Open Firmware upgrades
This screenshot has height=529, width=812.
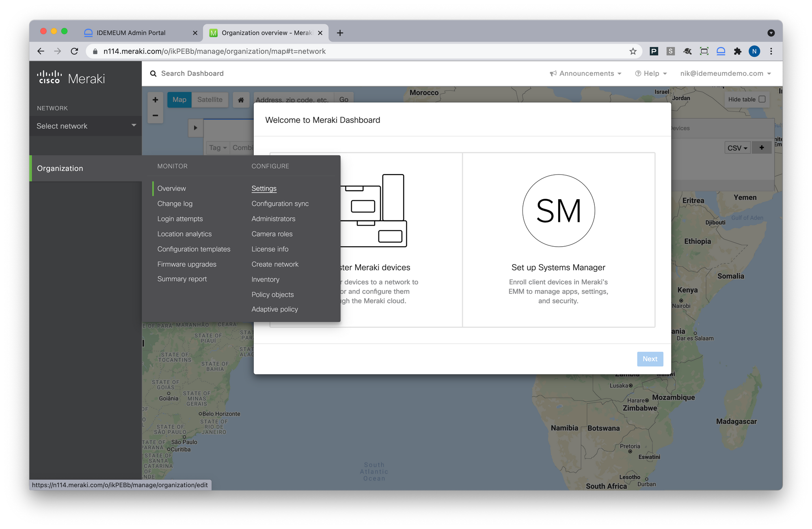tap(187, 264)
